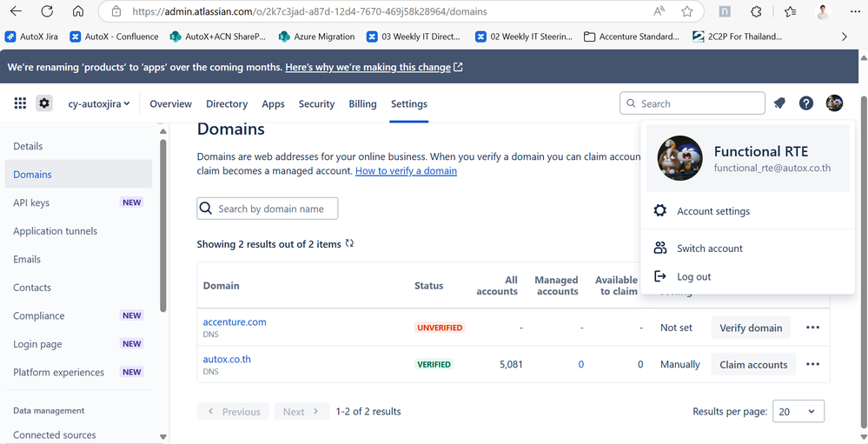Screen dimensions: 868x444
Task: Open the AutoX - Confluence bookmark
Action: 114,36
